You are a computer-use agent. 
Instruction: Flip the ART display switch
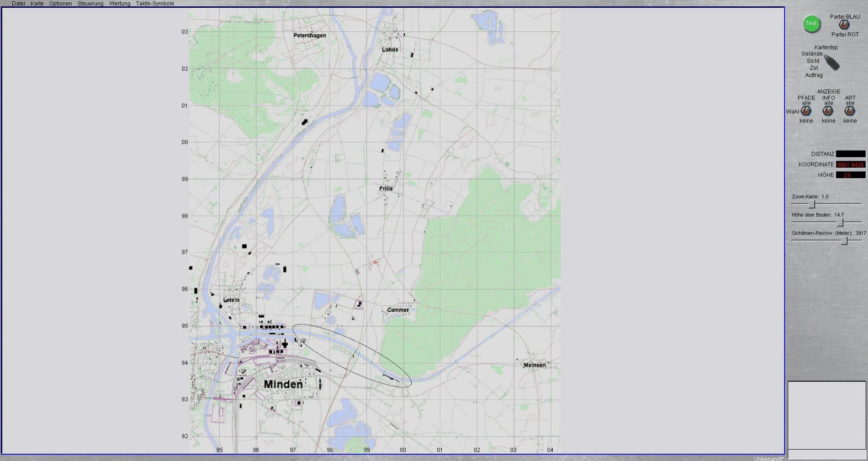pyautogui.click(x=850, y=111)
